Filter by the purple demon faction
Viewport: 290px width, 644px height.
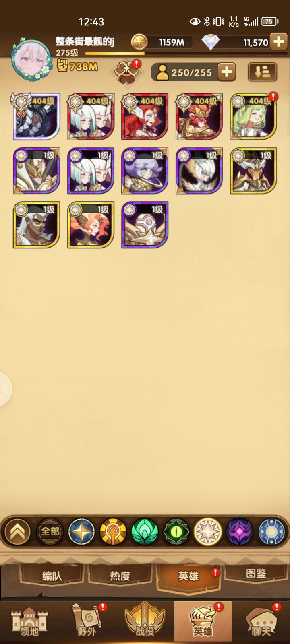(x=239, y=532)
